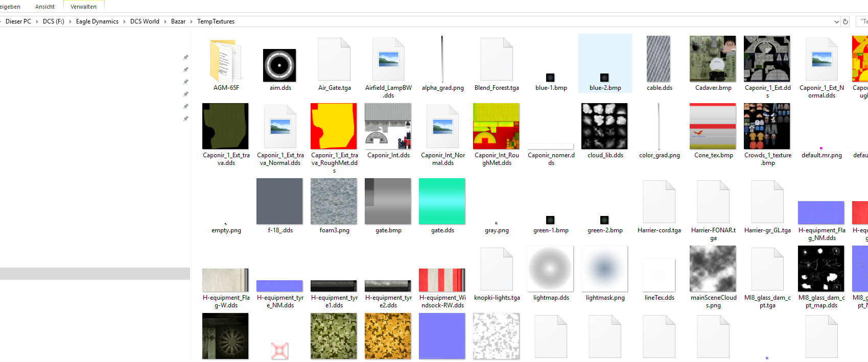Navigate to DCS (F:) in breadcrumb
This screenshot has height=362, width=868.
coord(54,21)
